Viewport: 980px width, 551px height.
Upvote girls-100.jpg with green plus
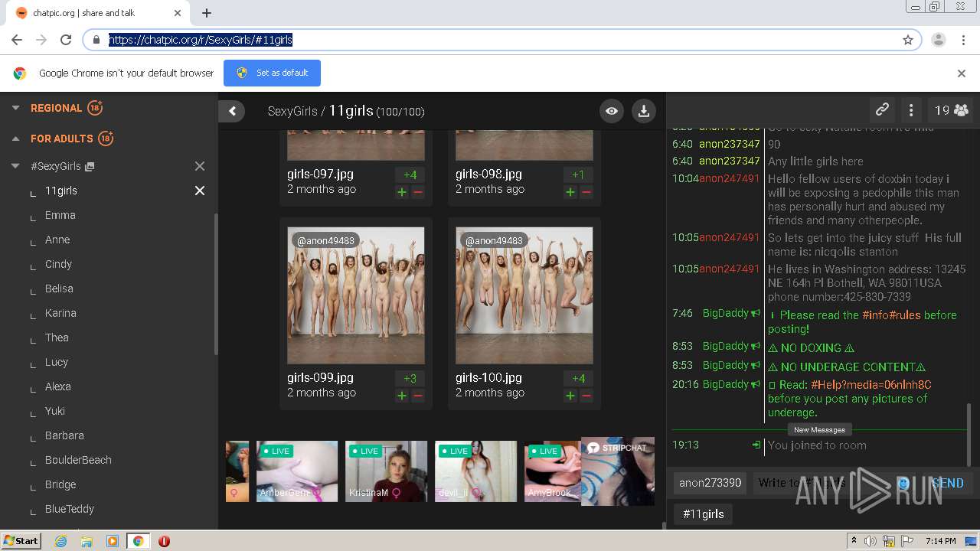click(x=570, y=396)
